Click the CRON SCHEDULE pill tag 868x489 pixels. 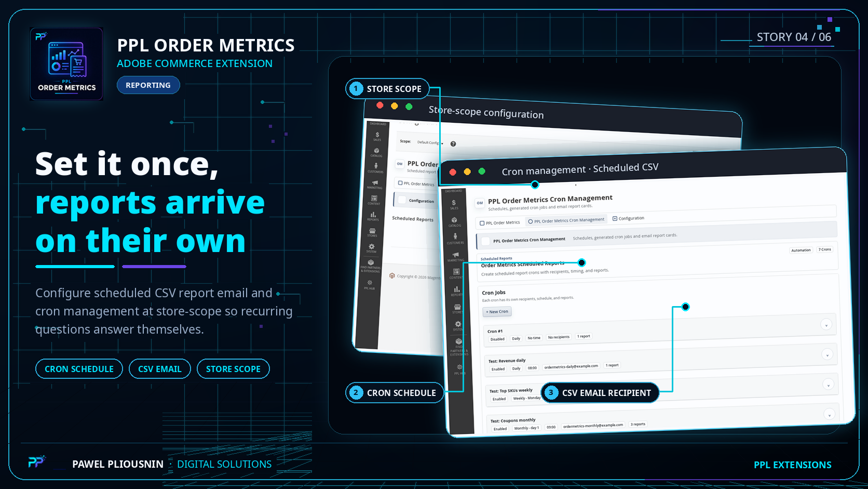pos(79,369)
